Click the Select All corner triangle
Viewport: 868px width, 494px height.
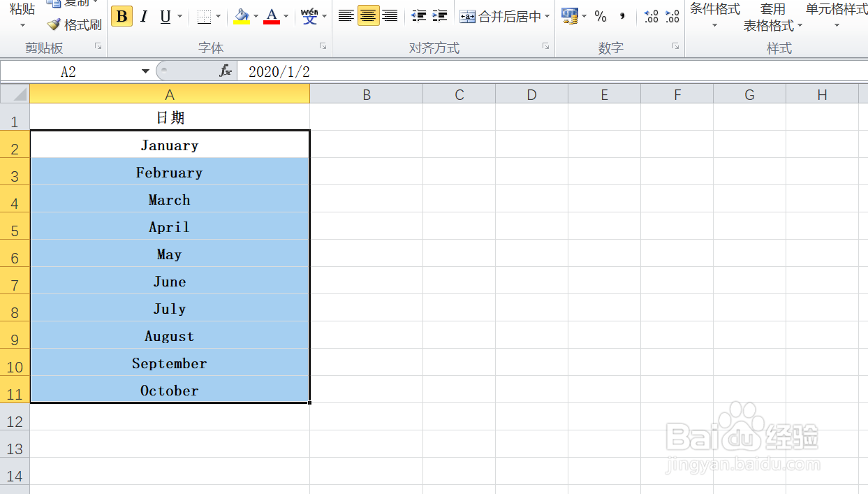(15, 94)
